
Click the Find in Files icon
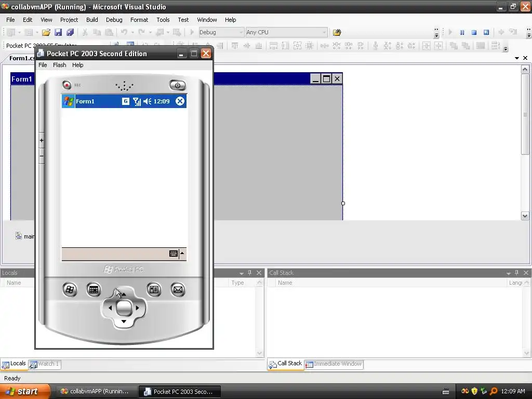click(337, 32)
